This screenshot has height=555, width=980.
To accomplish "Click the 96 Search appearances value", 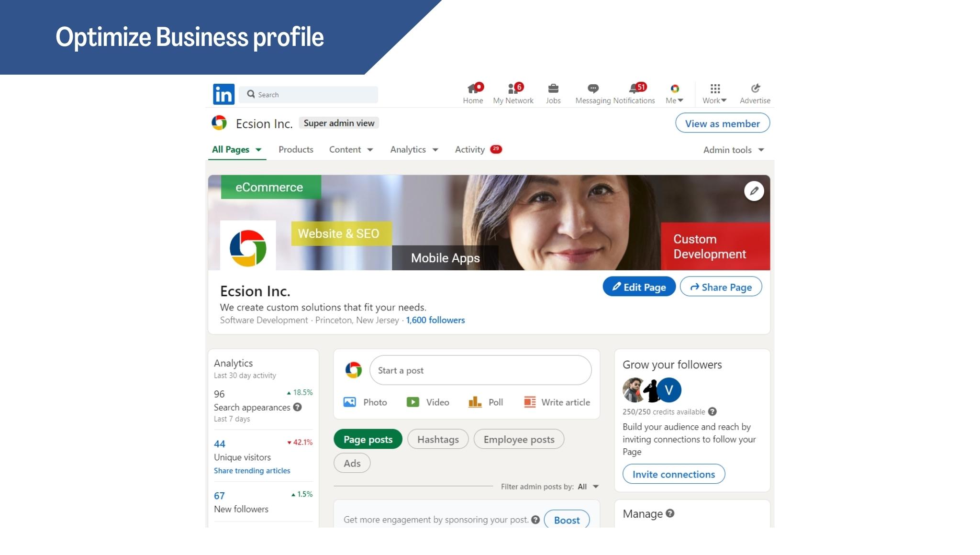I will point(219,394).
